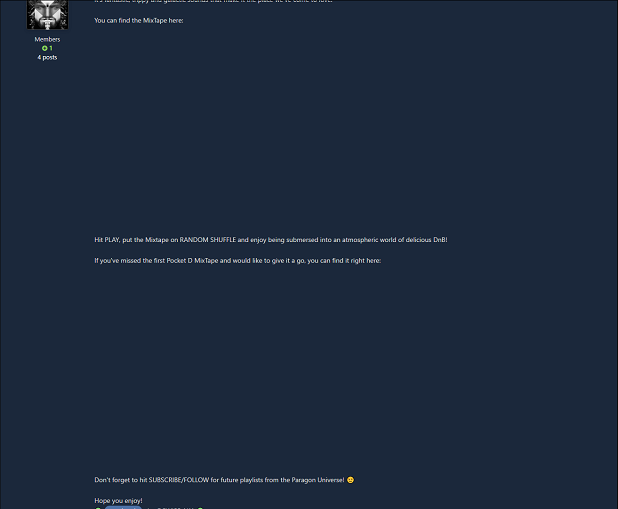Image resolution: width=618 pixels, height=509 pixels.
Task: Open the poster's avatar image
Action: pos(47,15)
